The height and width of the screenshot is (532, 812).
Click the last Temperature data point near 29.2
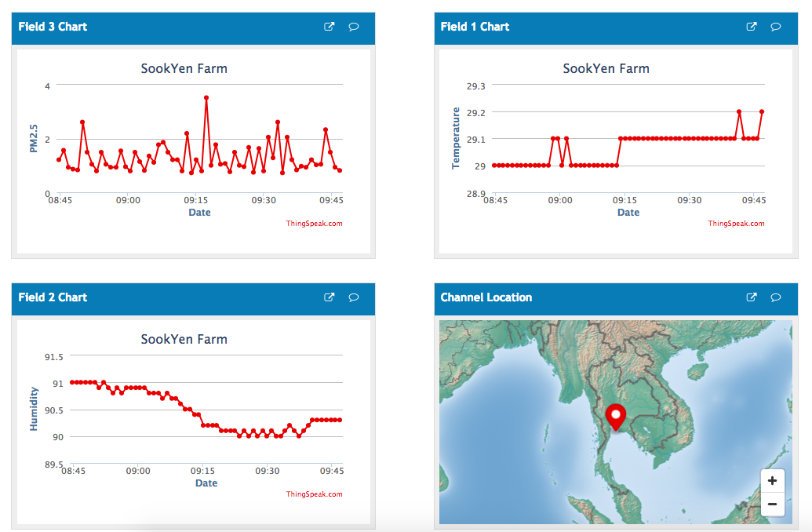[x=760, y=111]
